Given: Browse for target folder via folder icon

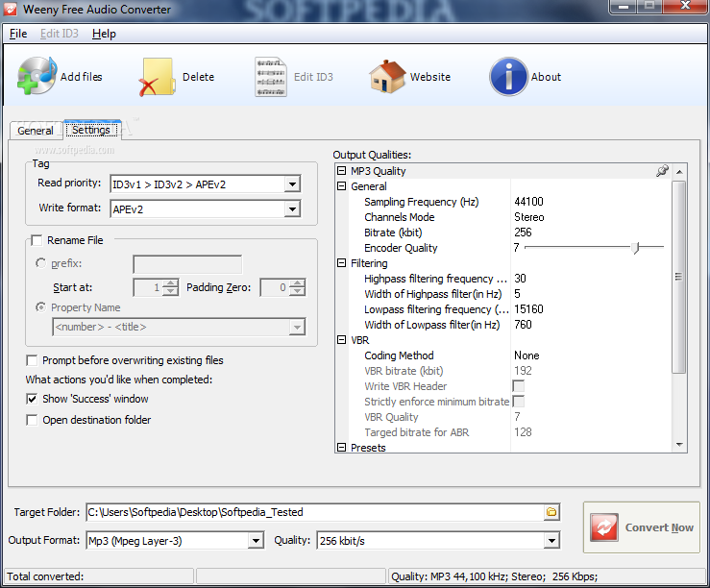Looking at the screenshot, I should (551, 512).
